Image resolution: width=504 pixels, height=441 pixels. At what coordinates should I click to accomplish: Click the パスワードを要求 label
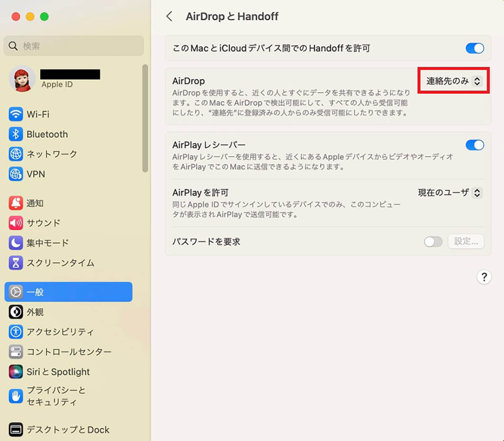pos(206,241)
